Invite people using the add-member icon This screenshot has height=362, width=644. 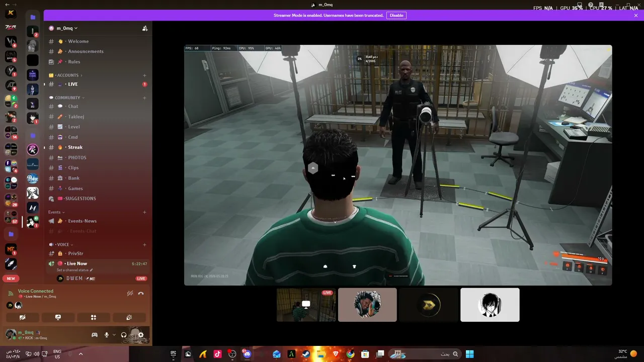pos(145,29)
